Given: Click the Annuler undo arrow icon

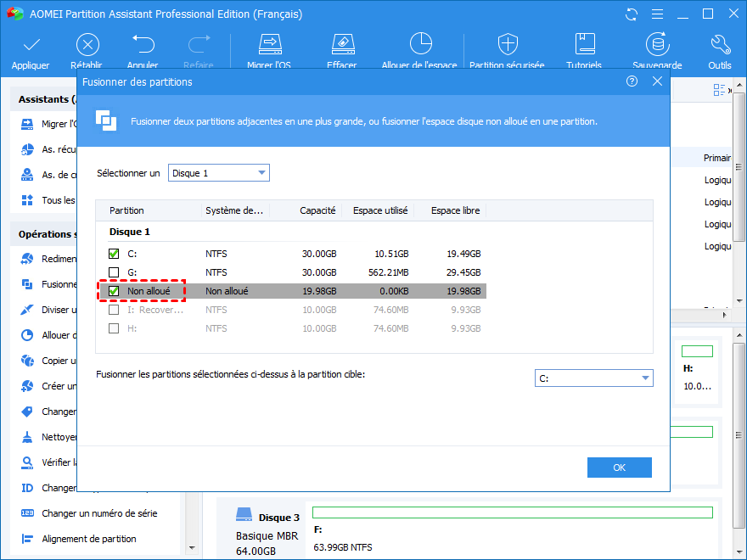Looking at the screenshot, I should (x=143, y=45).
